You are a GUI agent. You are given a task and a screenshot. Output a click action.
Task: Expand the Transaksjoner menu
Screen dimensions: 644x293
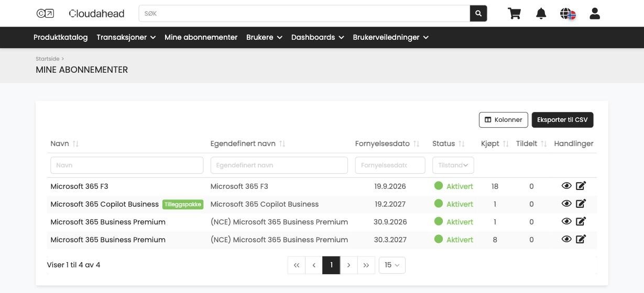tap(126, 37)
